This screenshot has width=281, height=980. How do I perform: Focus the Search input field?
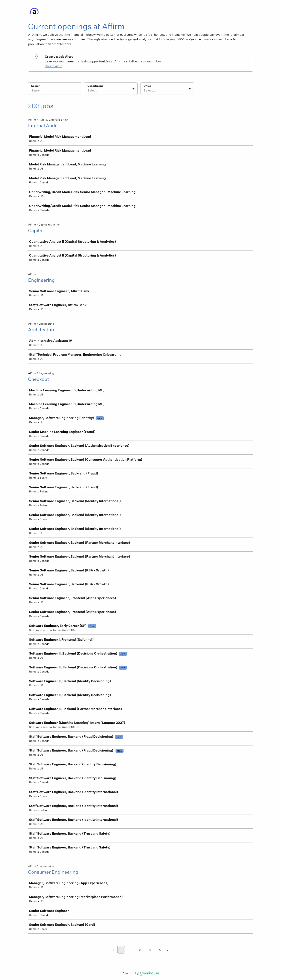[54, 88]
